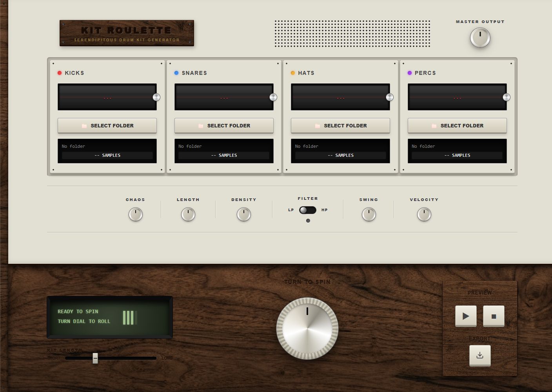Click the red Kicks indicator dot

point(60,73)
